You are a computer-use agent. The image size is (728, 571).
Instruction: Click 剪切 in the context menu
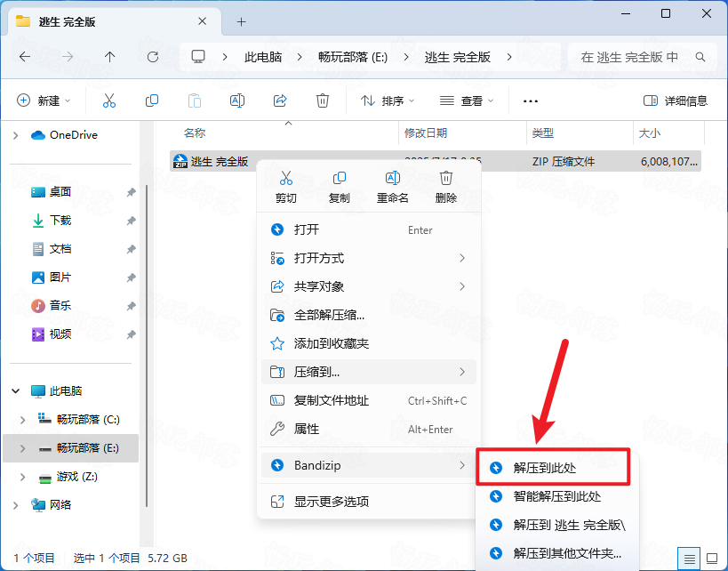[285, 187]
